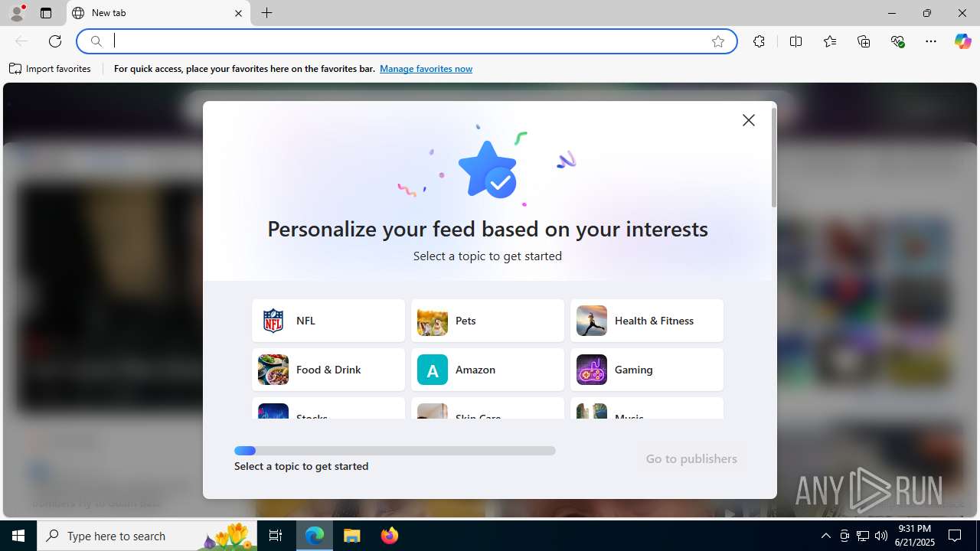This screenshot has width=980, height=551.
Task: Click Import favorites
Action: coord(51,69)
